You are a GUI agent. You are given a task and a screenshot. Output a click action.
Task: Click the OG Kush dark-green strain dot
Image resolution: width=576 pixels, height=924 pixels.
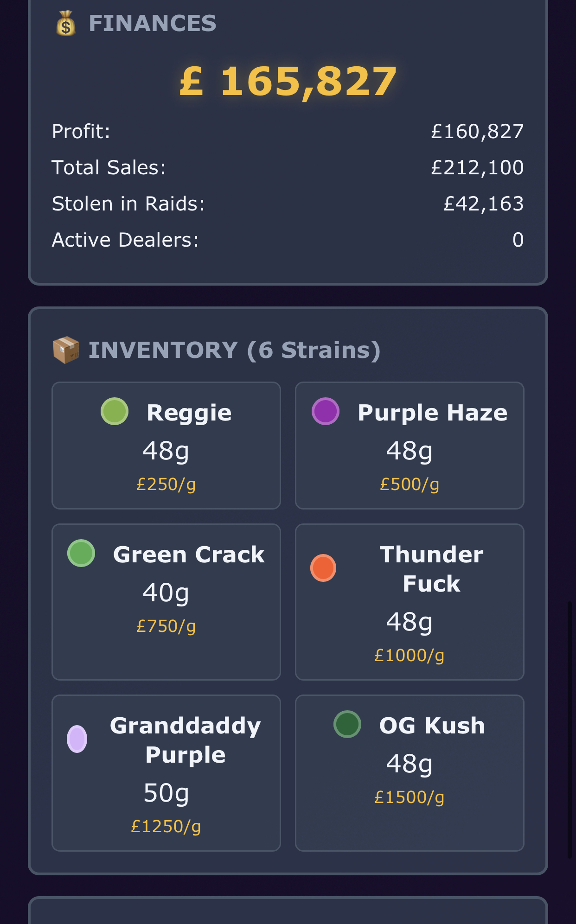tap(347, 724)
